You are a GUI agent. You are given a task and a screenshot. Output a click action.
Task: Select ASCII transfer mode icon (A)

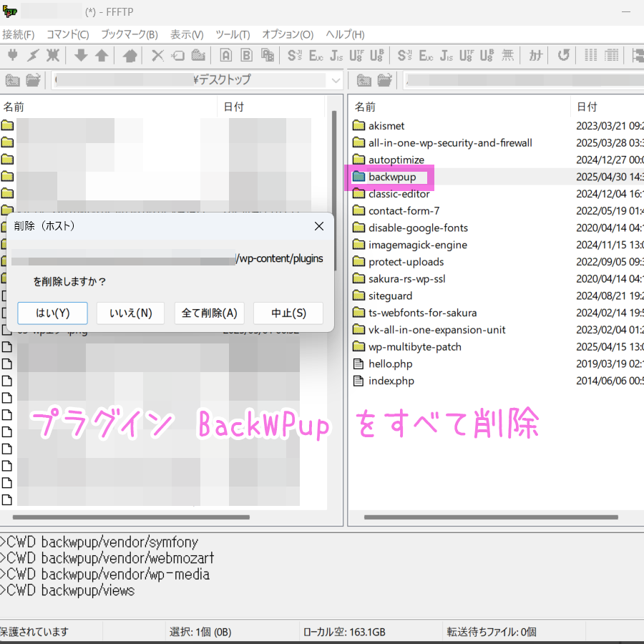pos(226,55)
